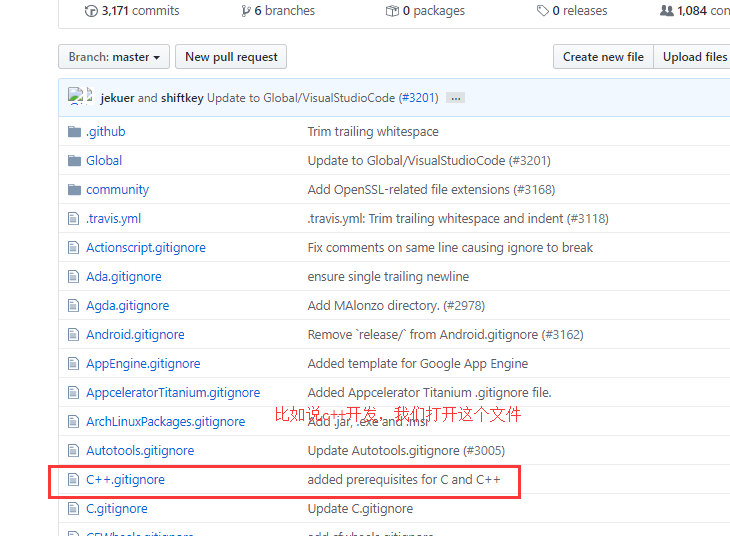Click the ArchLinuxPackages.gitignore file icon
The image size is (730, 536).
(x=74, y=421)
